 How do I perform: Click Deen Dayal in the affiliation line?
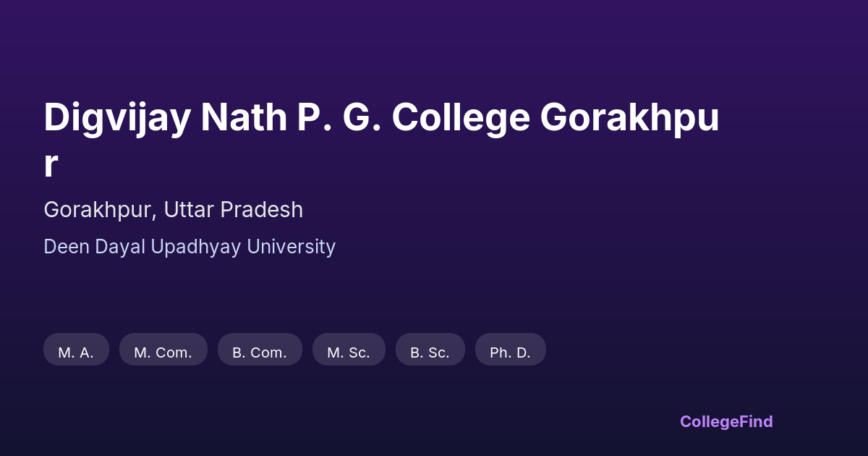pos(94,247)
